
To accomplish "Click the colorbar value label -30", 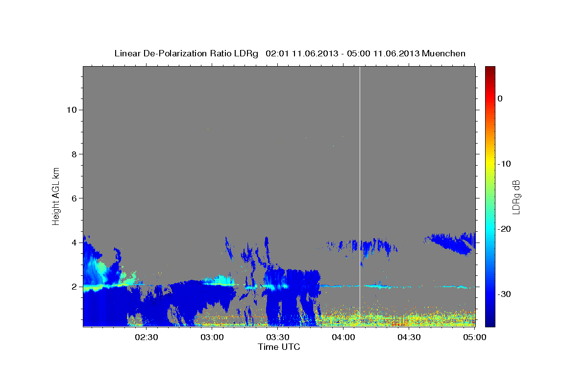I will (504, 294).
